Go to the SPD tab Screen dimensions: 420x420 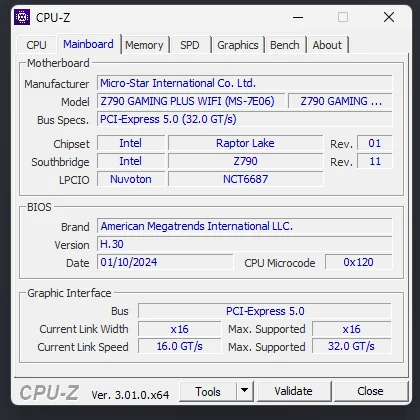coord(190,45)
